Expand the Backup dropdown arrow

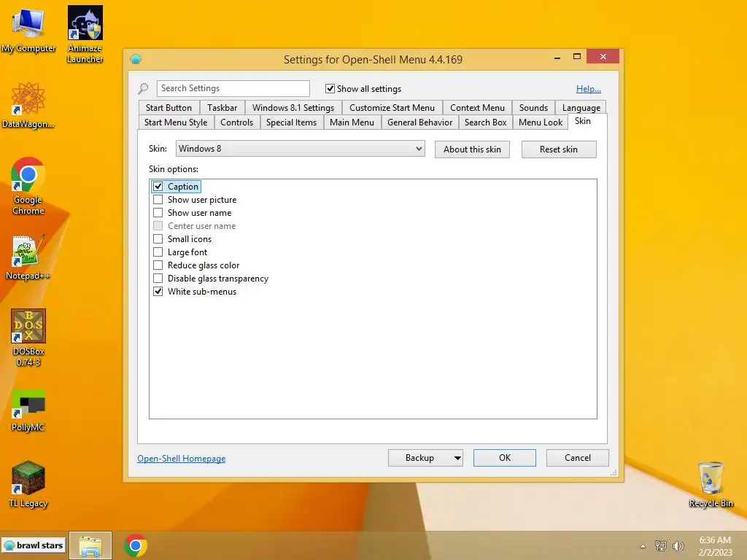click(457, 458)
